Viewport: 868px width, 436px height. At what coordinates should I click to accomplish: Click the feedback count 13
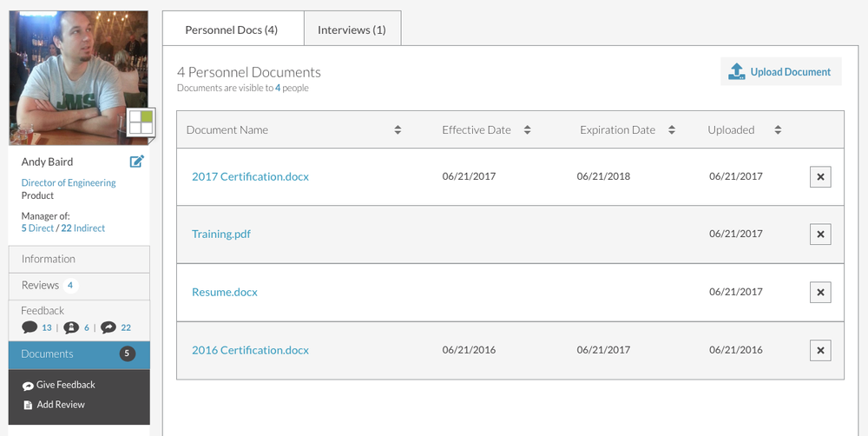pos(47,328)
